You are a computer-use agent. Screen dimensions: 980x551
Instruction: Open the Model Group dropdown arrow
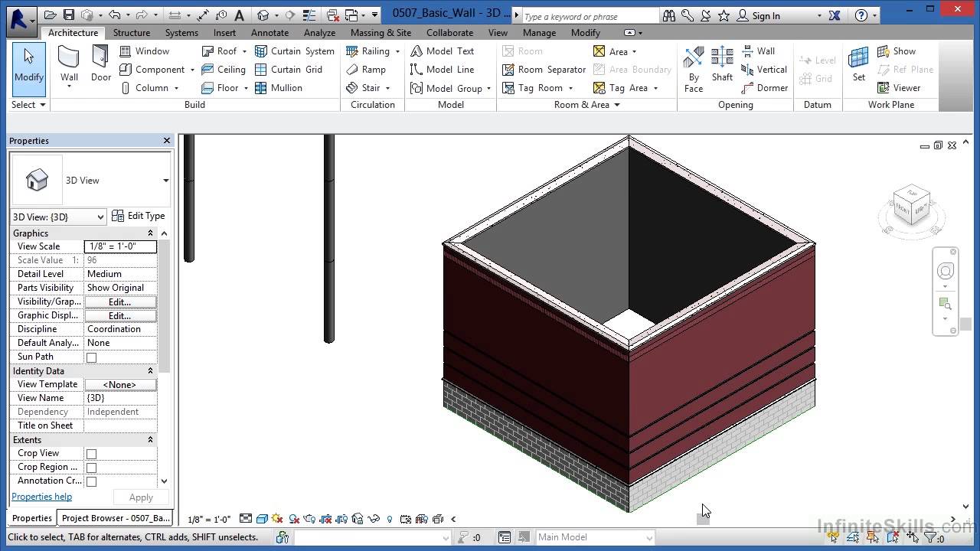point(488,88)
